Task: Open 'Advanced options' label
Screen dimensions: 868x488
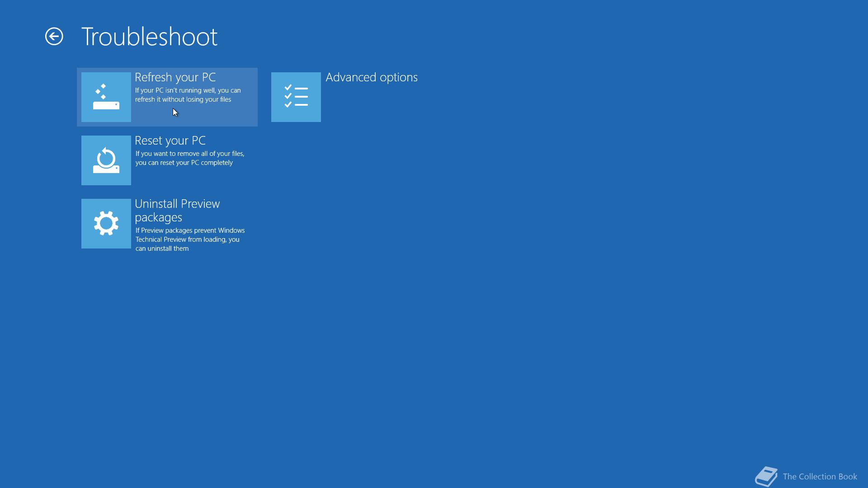Action: click(x=372, y=77)
